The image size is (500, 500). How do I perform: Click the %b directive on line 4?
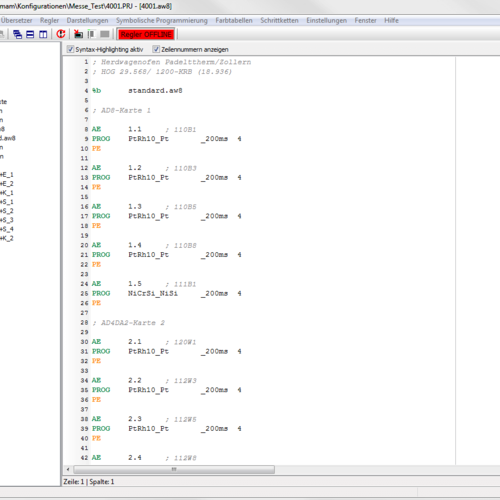[x=97, y=91]
